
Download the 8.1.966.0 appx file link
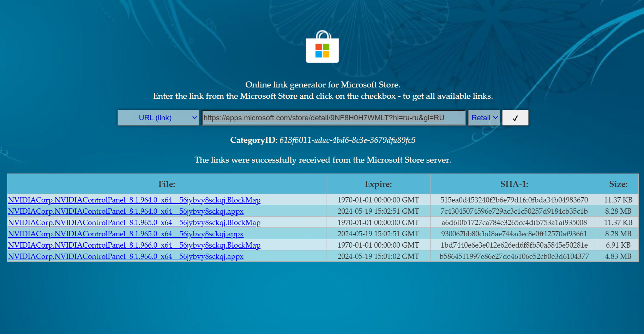pyautogui.click(x=126, y=256)
